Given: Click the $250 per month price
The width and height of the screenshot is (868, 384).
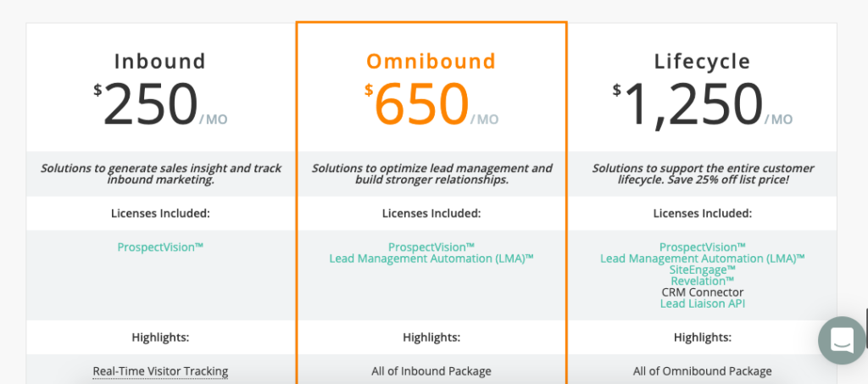Looking at the screenshot, I should 160,104.
